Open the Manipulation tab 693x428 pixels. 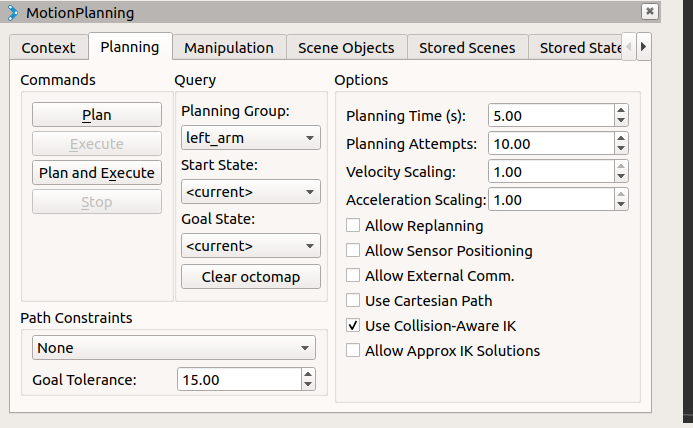[x=229, y=47]
